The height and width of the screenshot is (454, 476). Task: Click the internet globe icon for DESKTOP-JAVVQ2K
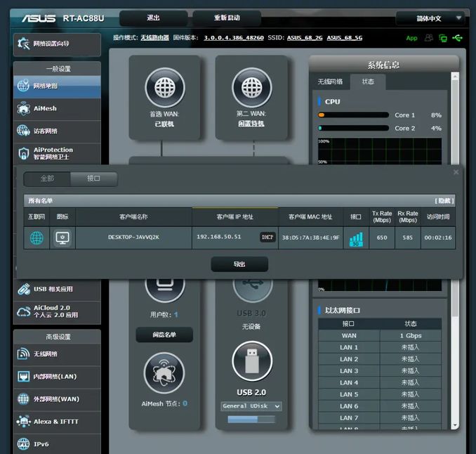[37, 238]
